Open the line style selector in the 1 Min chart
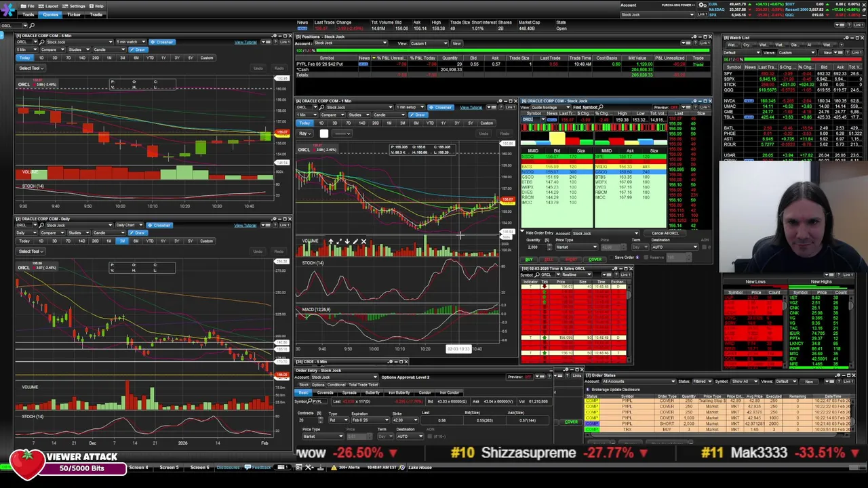Viewport: 868px width, 488px height. point(342,134)
